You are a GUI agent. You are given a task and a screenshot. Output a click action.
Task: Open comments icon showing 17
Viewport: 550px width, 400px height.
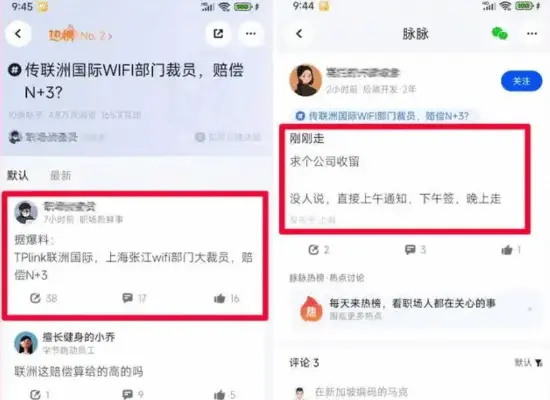point(127,298)
